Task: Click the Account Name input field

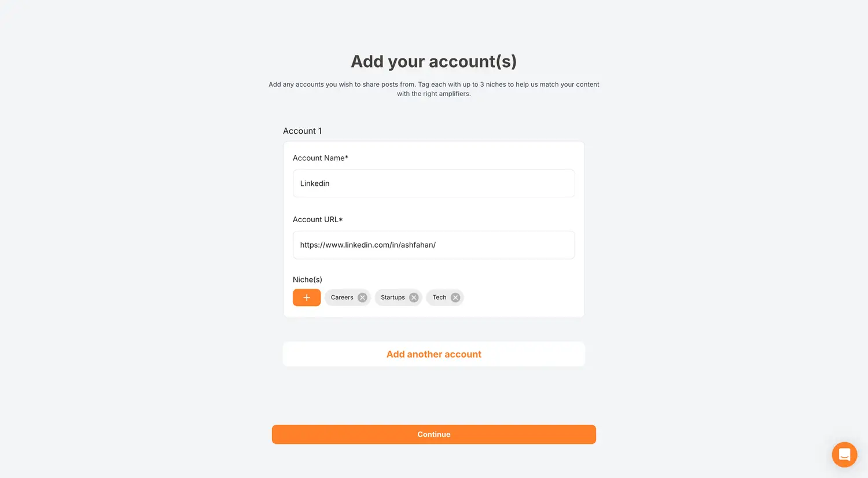Action: (433, 183)
